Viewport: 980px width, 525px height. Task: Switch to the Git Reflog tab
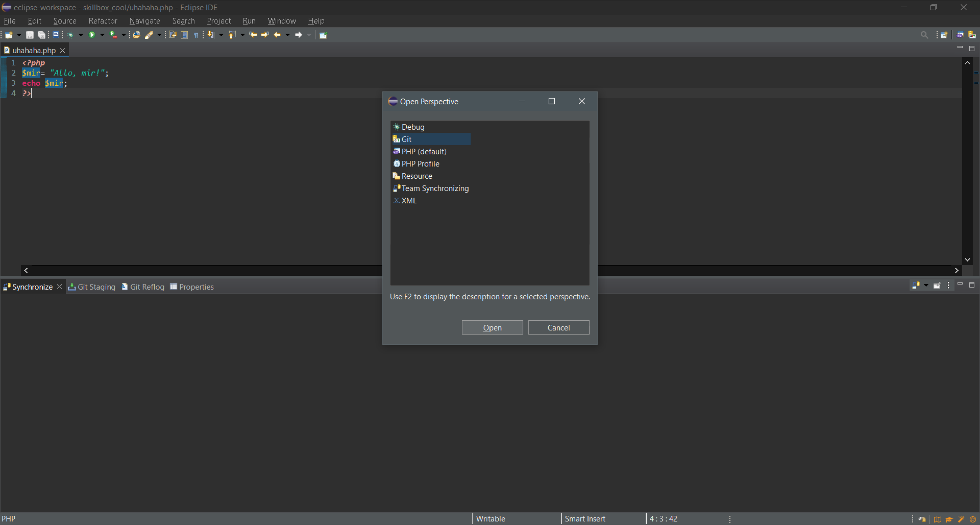143,287
